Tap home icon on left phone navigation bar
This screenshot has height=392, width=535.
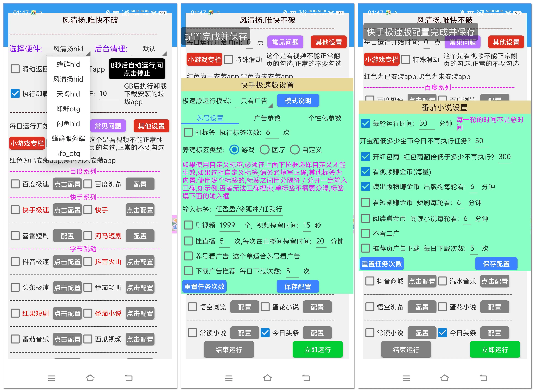[90, 378]
